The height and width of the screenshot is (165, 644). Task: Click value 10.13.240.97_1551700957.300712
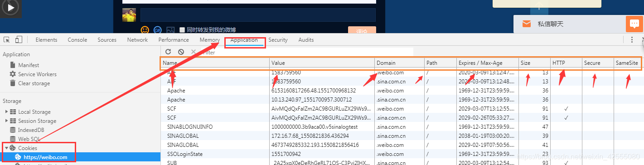coord(310,100)
